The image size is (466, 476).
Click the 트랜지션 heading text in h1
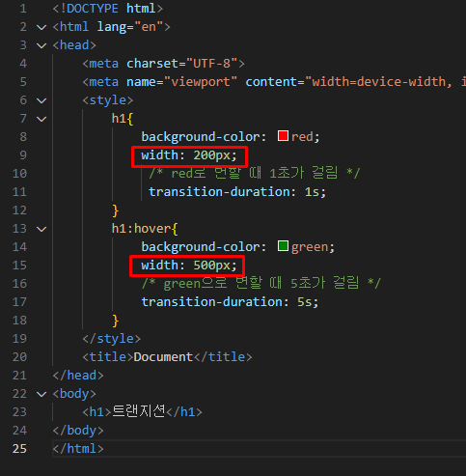coord(139,411)
